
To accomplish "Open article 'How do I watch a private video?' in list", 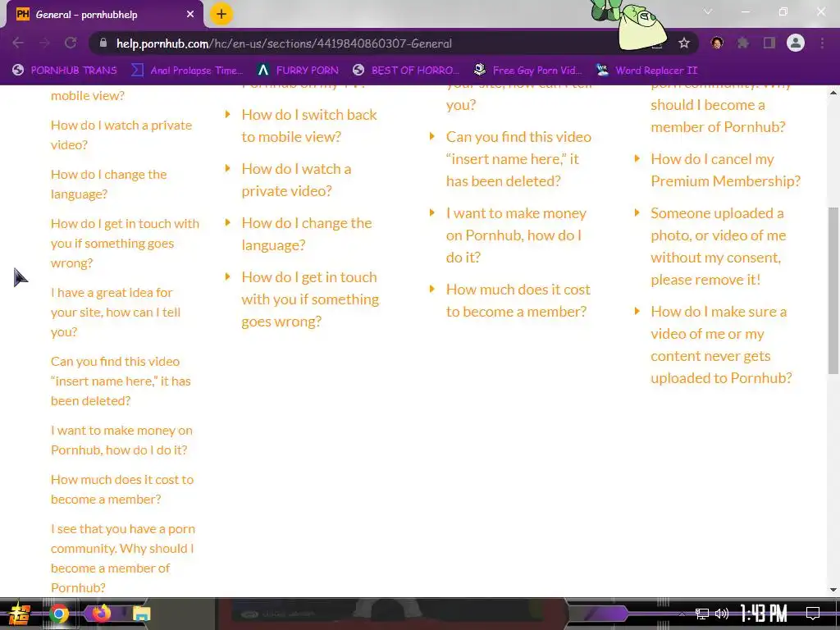I will tap(296, 180).
